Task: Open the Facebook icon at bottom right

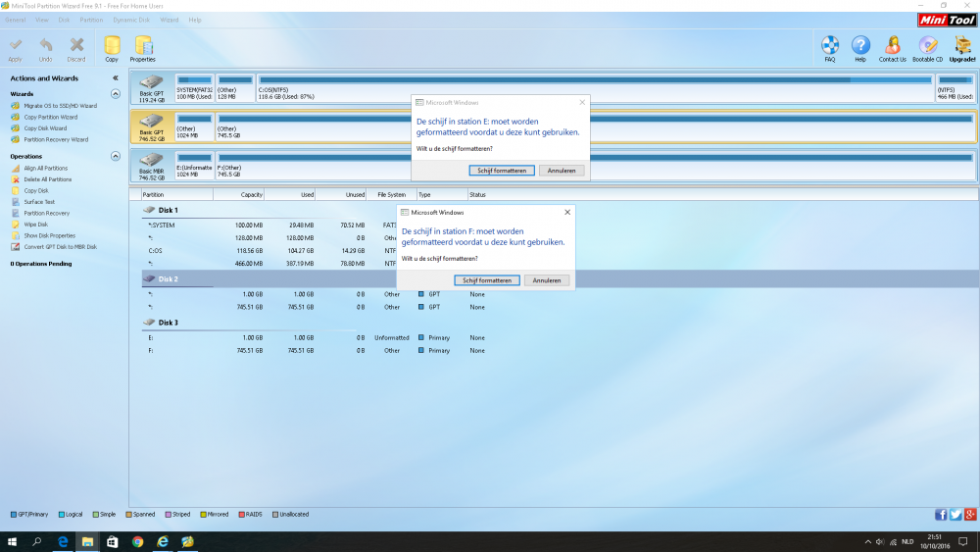Action: click(941, 514)
